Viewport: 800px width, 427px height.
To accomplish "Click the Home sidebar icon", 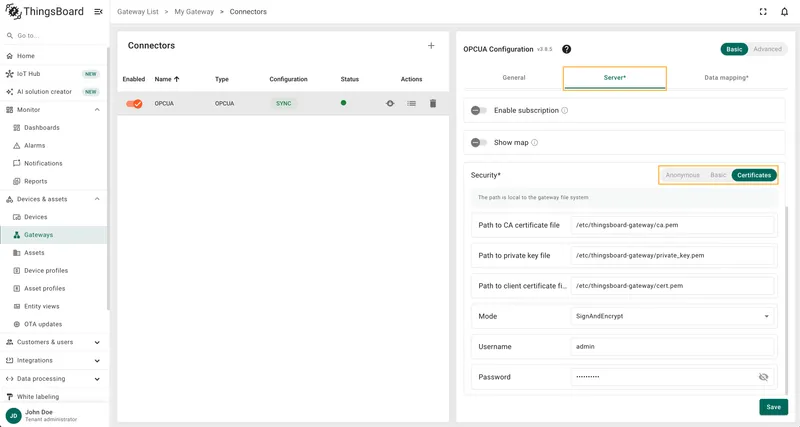I will tap(9, 56).
